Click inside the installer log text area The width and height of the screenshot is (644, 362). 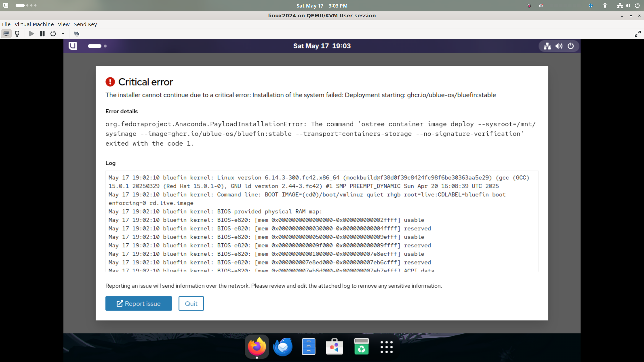(x=321, y=221)
